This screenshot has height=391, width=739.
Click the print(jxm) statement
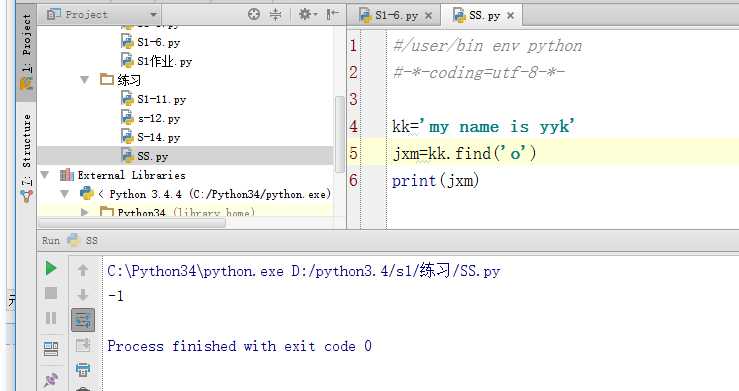pyautogui.click(x=435, y=180)
